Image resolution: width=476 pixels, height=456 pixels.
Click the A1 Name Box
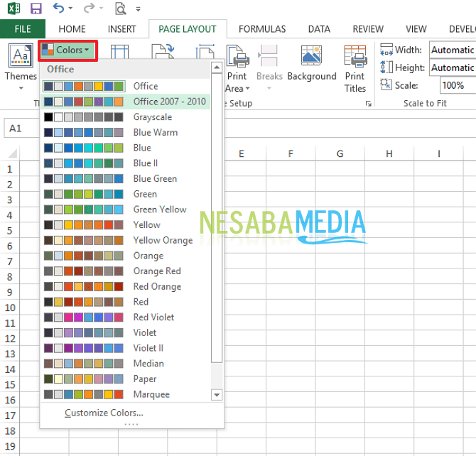tap(22, 128)
